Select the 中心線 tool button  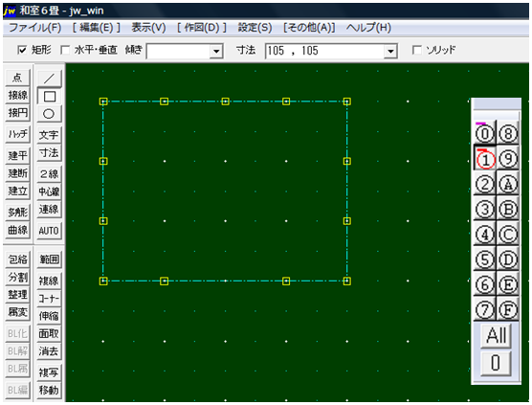coord(49,191)
